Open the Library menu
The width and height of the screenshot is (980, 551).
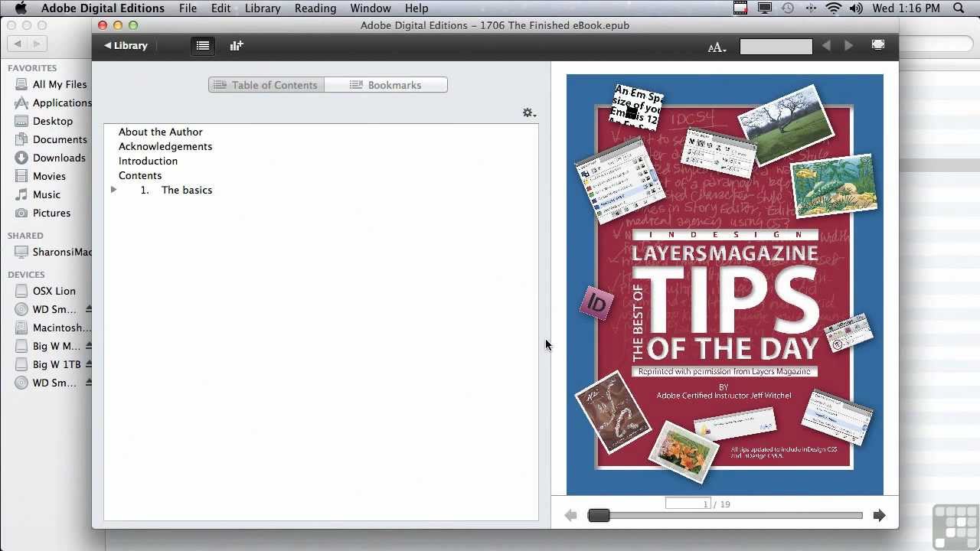[263, 8]
